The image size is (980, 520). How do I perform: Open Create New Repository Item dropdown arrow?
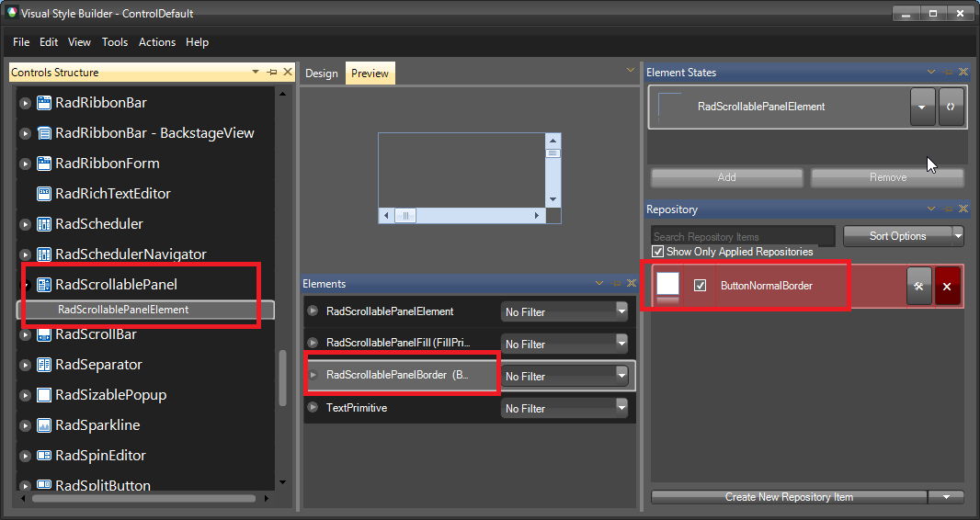coord(946,497)
